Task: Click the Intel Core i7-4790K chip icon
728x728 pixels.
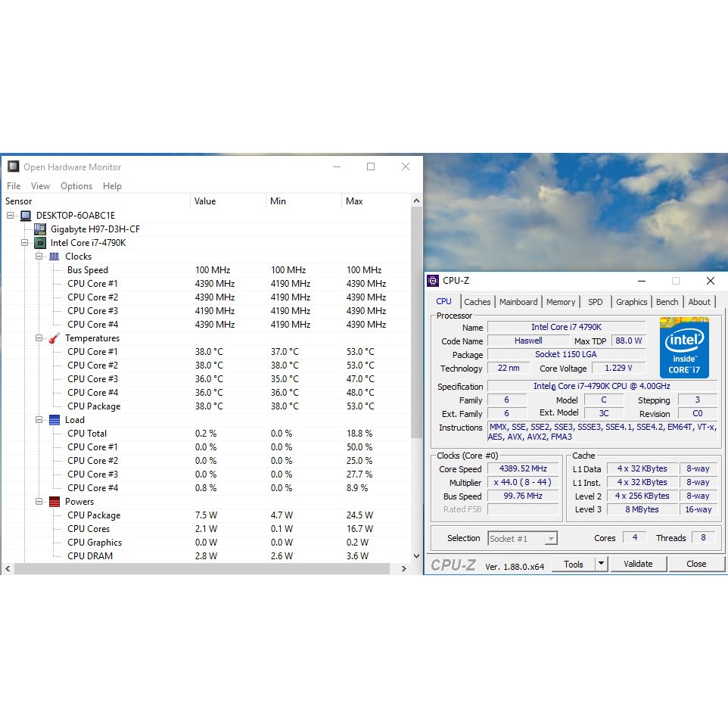Action: click(x=40, y=243)
